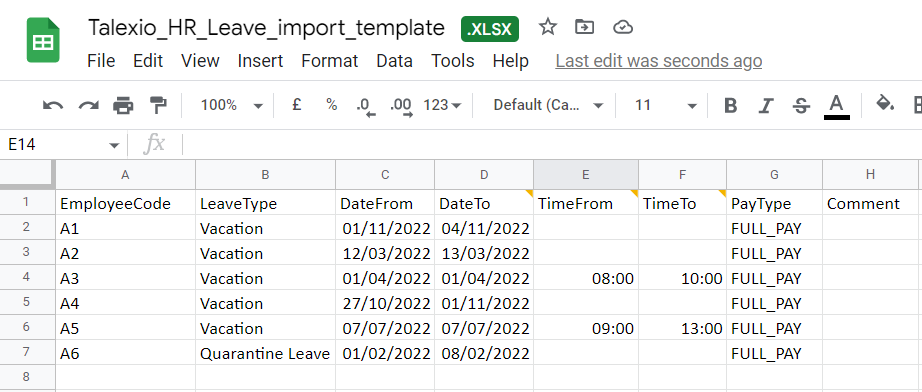
Task: Click the Undo arrow icon
Action: tap(53, 106)
